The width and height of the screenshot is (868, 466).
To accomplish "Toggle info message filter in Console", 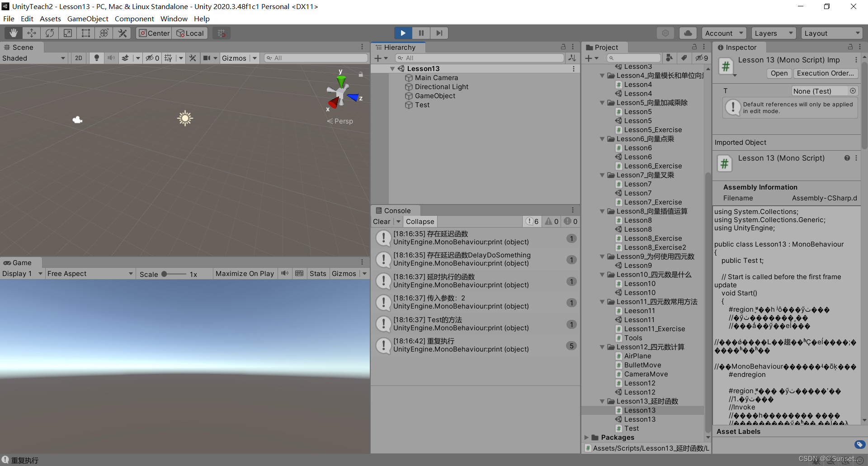I will [532, 221].
